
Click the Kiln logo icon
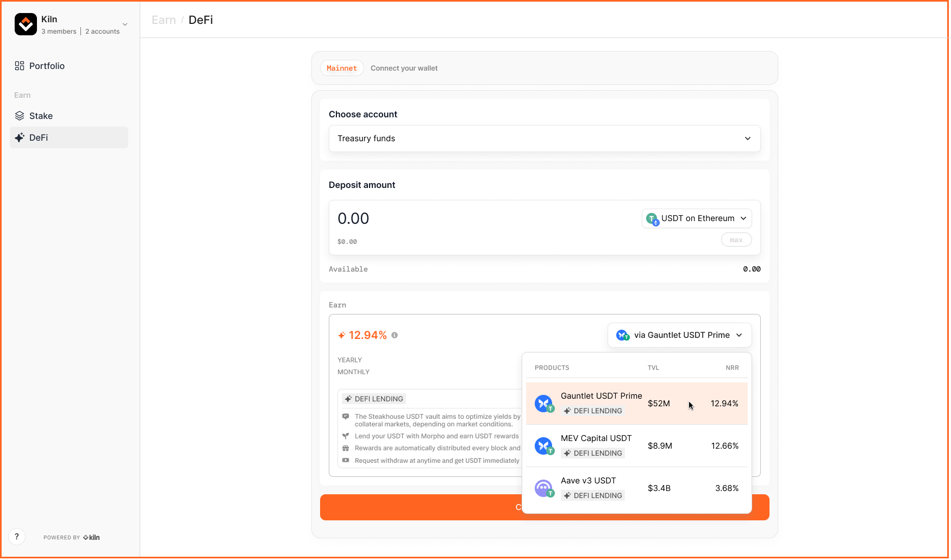pos(26,24)
